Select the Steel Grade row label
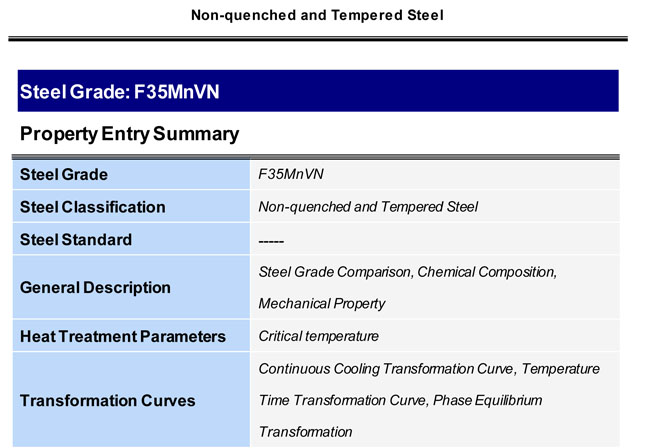 64,174
